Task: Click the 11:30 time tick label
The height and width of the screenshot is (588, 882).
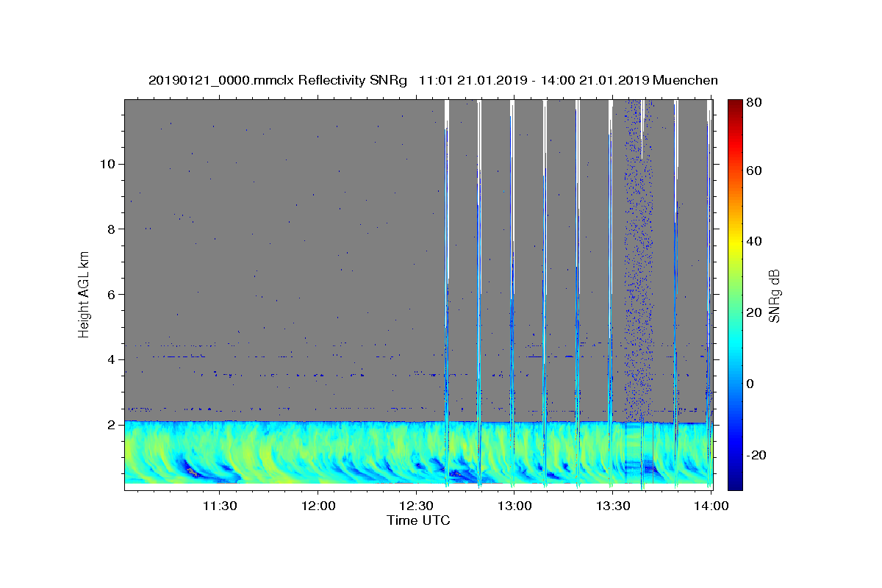Action: pos(220,506)
